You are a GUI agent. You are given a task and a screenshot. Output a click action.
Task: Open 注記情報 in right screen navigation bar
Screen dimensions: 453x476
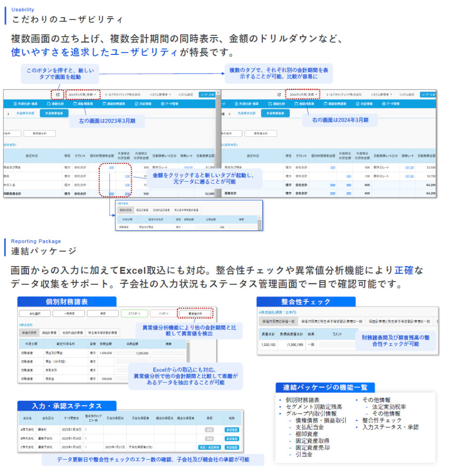pos(364,103)
